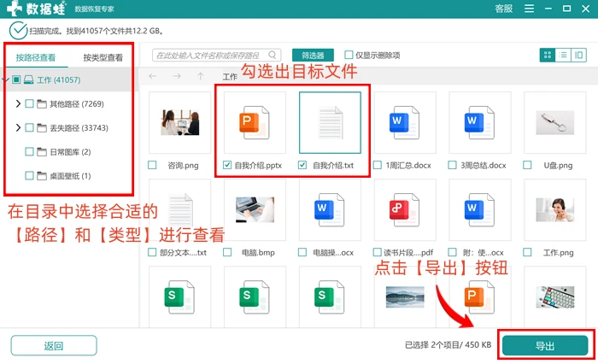Select the 自我介绍.pptx PowerPoint file icon
Image resolution: width=598 pixels, height=364 pixels.
(255, 122)
